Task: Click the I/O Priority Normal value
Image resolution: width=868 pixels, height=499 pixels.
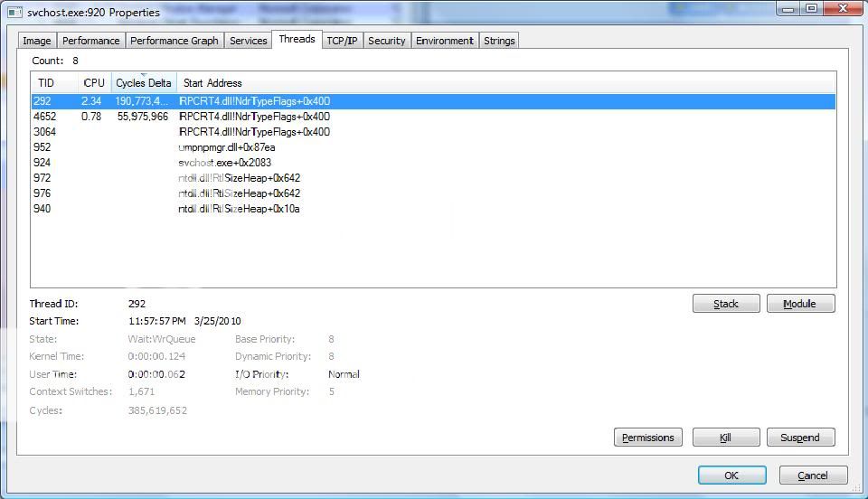Action: coord(344,374)
